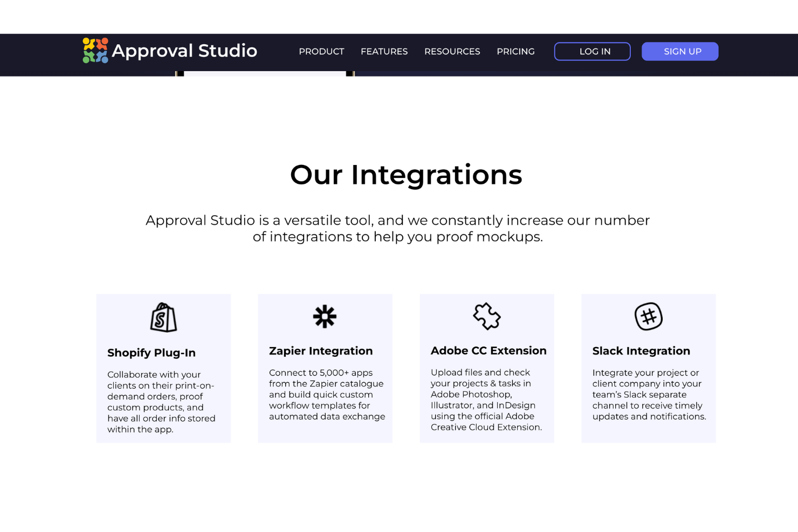This screenshot has width=798, height=532.
Task: Click the 'Connect to 5,000+ apps' description
Action: tap(327, 395)
